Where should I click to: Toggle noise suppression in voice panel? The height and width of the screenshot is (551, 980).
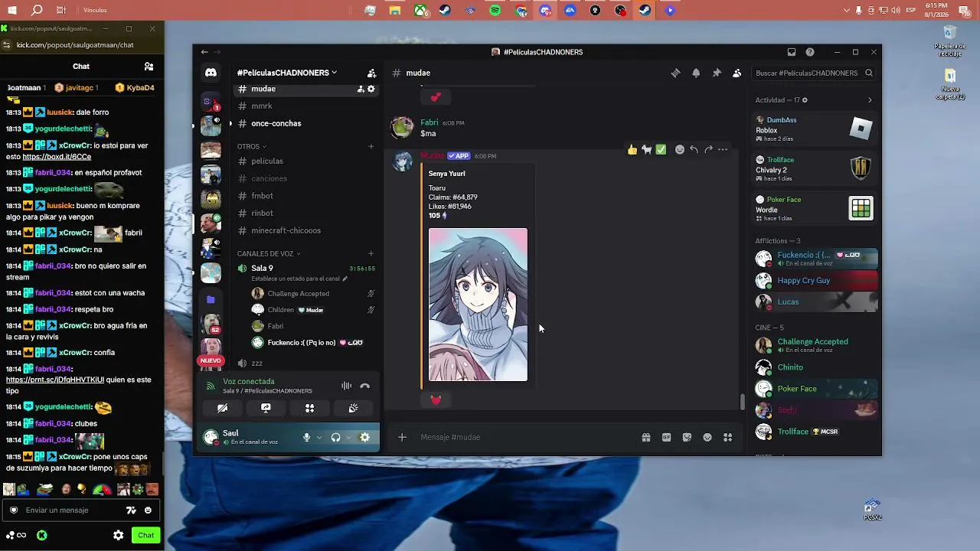tap(346, 386)
